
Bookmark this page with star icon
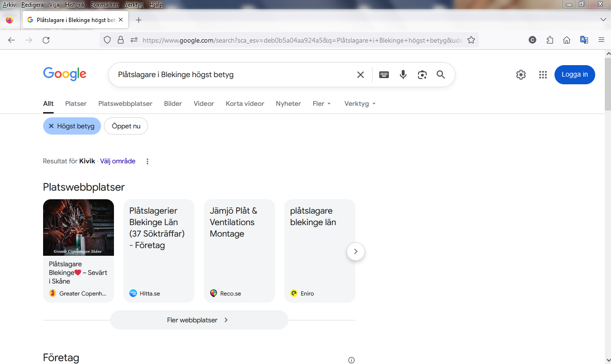471,40
